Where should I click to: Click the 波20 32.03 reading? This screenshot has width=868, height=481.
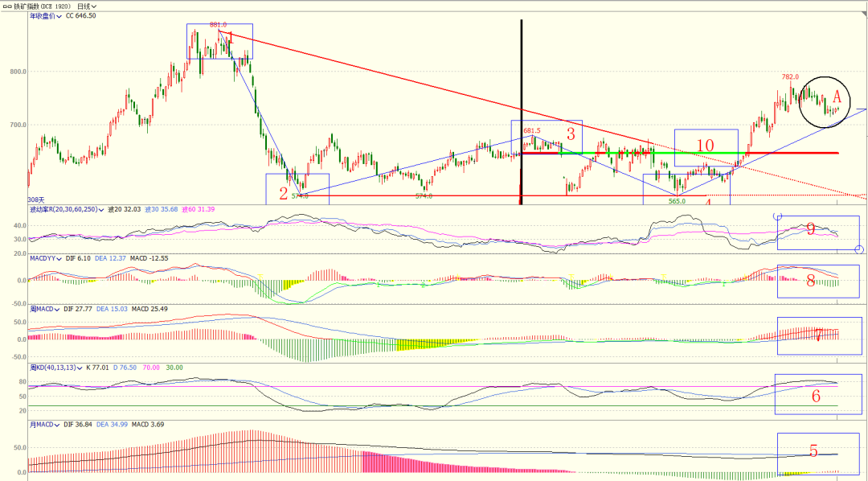coord(125,209)
